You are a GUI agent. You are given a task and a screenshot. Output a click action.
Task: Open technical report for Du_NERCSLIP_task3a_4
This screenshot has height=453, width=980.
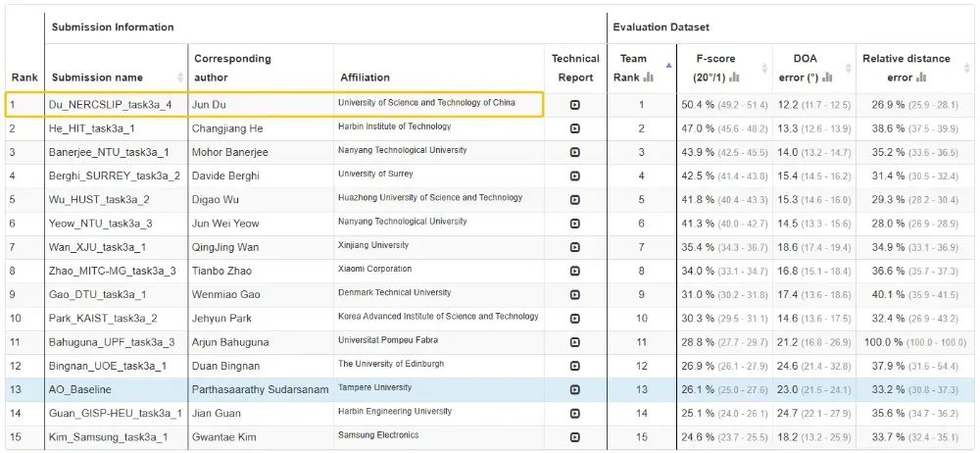574,104
